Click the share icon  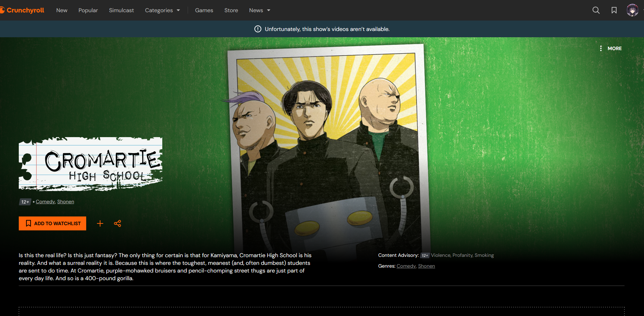117,223
